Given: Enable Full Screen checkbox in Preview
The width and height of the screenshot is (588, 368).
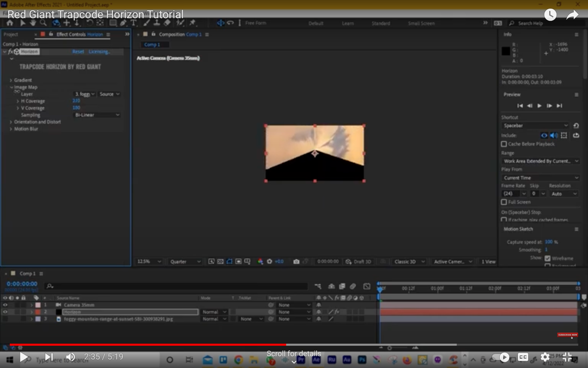Looking at the screenshot, I should point(504,202).
